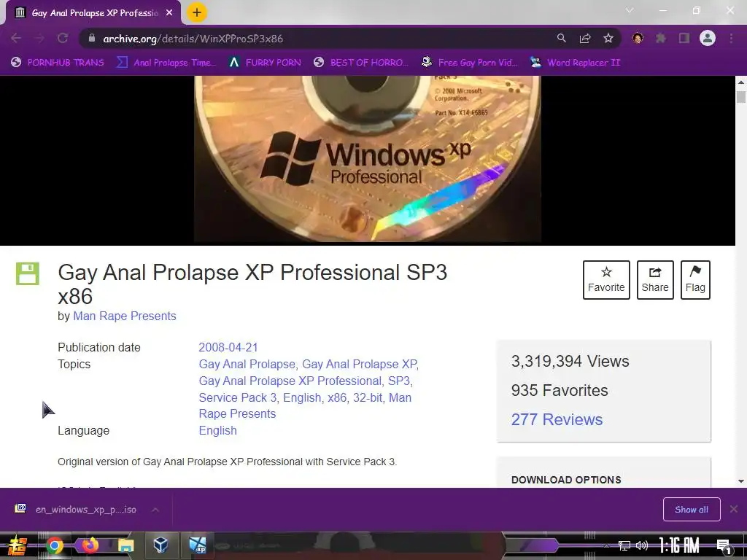Click the 3,319,394 Views text

click(570, 361)
